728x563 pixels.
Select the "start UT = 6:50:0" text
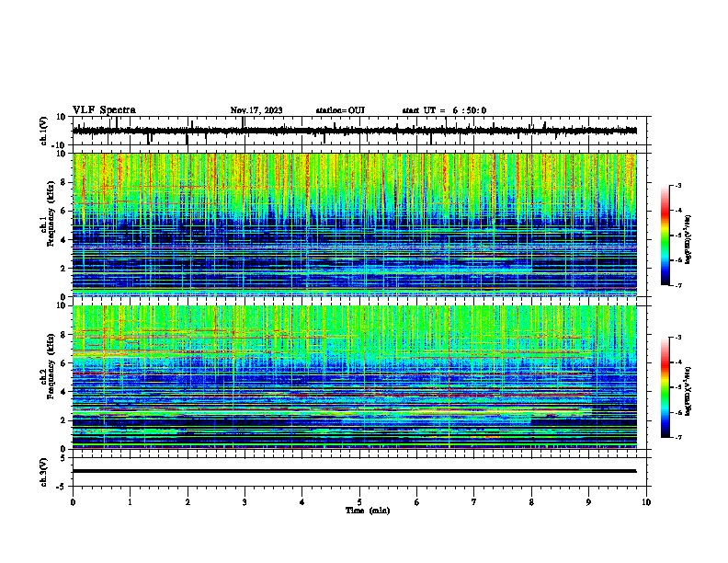click(444, 110)
